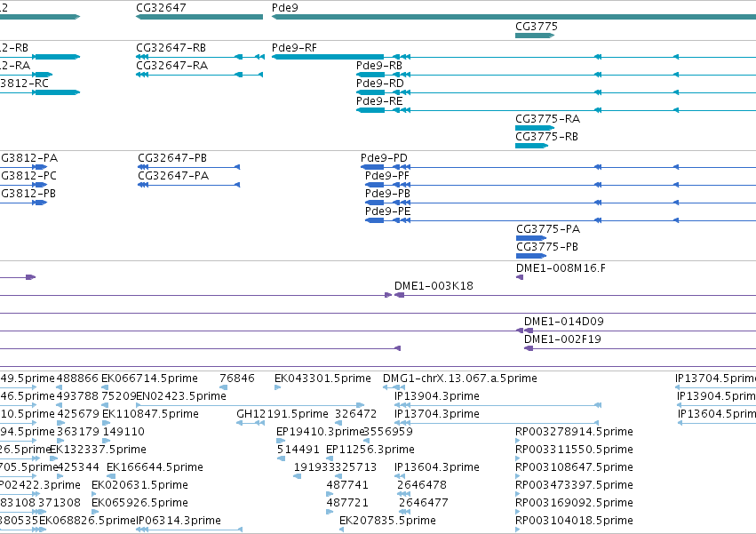Click the DME1-008M16.F clone label

coord(561,268)
